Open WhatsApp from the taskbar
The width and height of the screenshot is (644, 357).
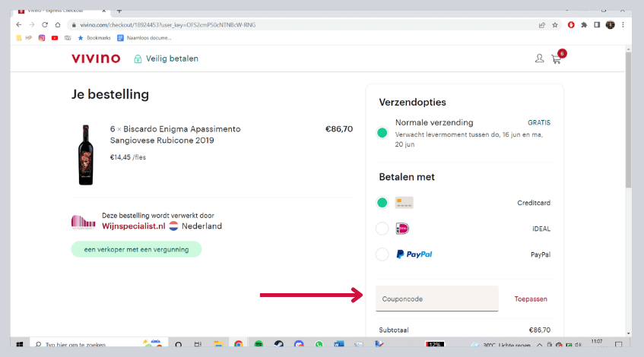pyautogui.click(x=319, y=344)
